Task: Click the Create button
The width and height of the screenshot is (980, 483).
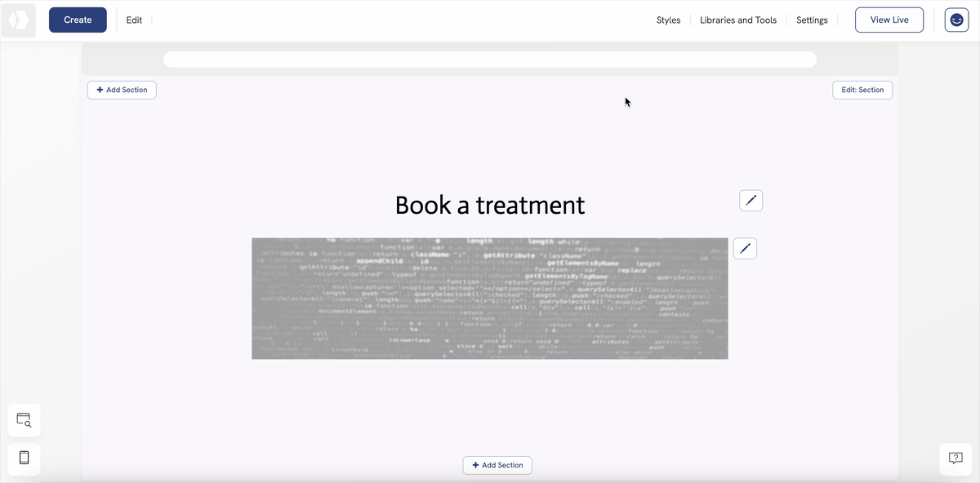Action: [78, 20]
